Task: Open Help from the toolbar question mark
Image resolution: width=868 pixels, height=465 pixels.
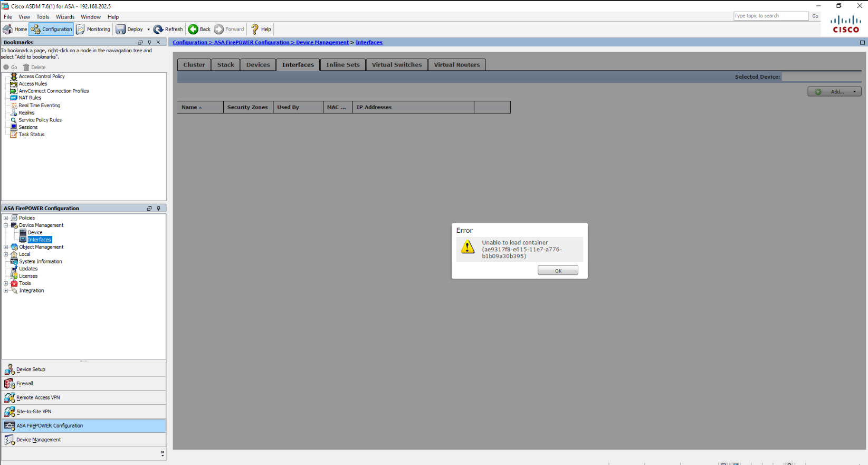Action: click(261, 29)
